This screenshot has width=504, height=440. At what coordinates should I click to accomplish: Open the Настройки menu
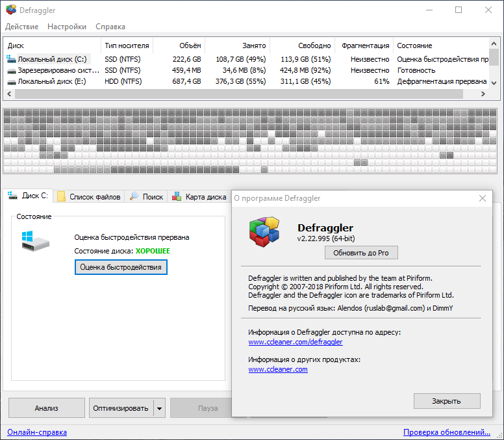pos(67,27)
